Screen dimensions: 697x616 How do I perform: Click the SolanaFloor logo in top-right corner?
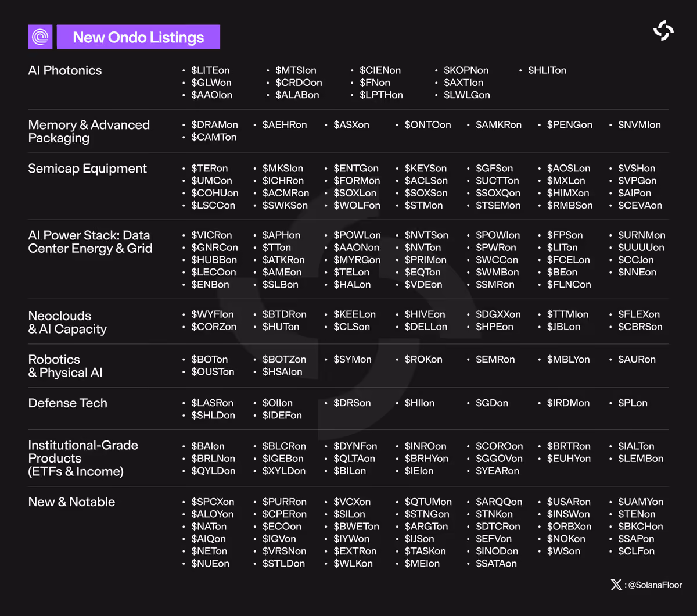click(663, 30)
